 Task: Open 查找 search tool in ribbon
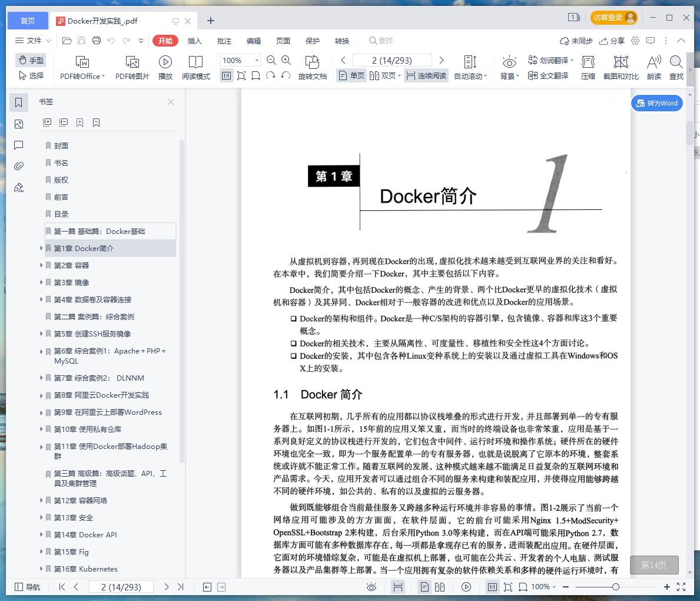coord(676,68)
